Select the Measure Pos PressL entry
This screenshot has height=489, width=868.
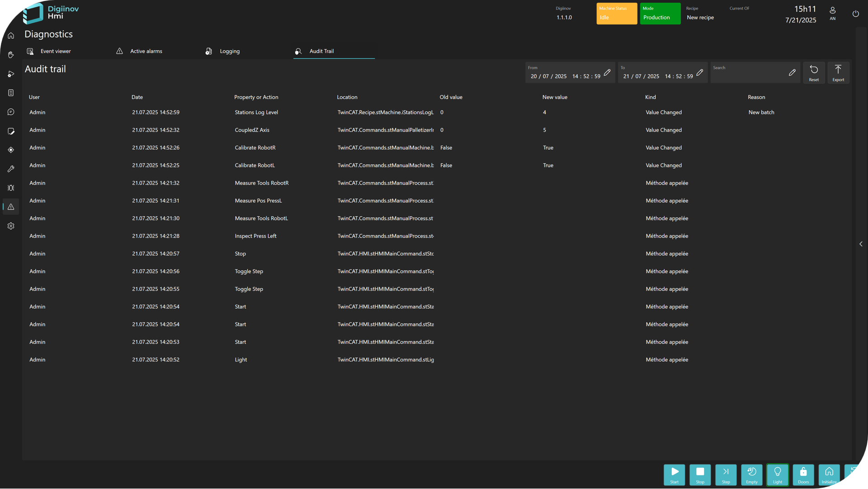437,201
